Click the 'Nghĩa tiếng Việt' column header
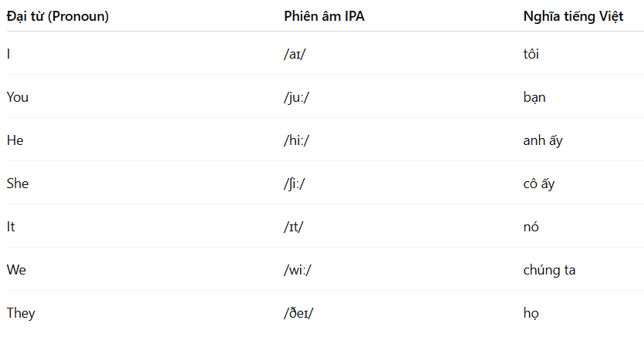Screen dimensions: 644x347 (x=573, y=16)
